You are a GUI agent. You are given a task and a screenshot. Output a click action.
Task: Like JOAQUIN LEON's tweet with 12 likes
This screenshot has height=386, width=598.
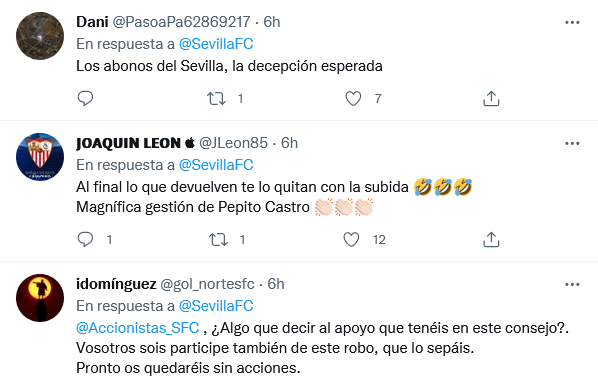pos(351,240)
